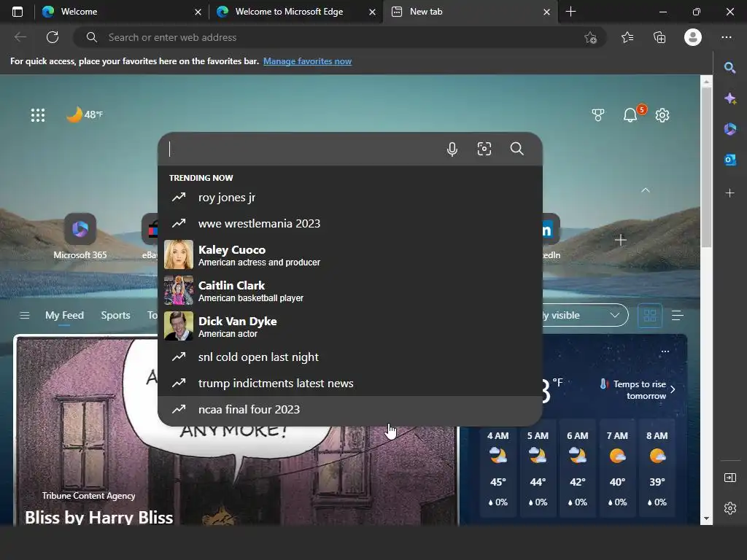The image size is (747, 560).
Task: Start visual search camera icon
Action: tap(484, 149)
